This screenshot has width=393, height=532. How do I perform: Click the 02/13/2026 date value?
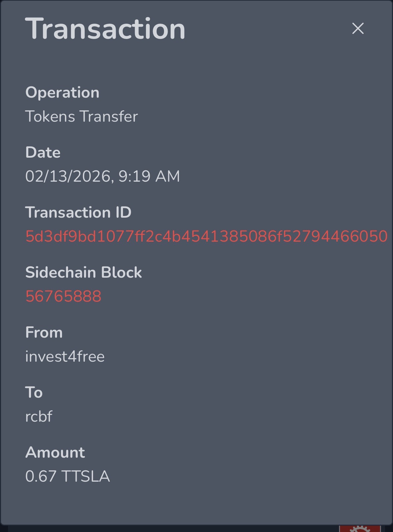pos(68,176)
